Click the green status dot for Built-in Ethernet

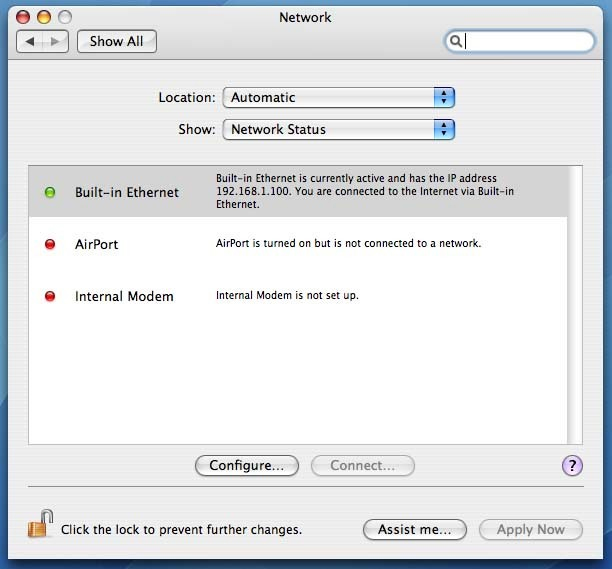[x=50, y=192]
